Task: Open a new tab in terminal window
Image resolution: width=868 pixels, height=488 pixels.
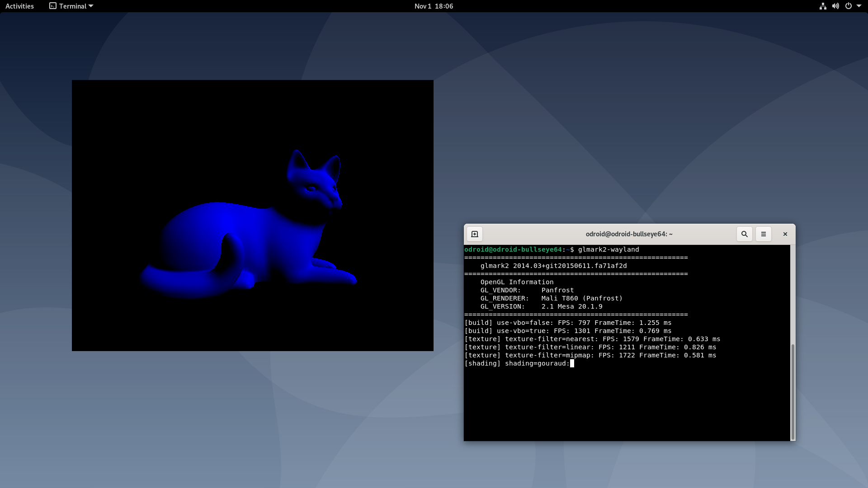Action: [475, 234]
